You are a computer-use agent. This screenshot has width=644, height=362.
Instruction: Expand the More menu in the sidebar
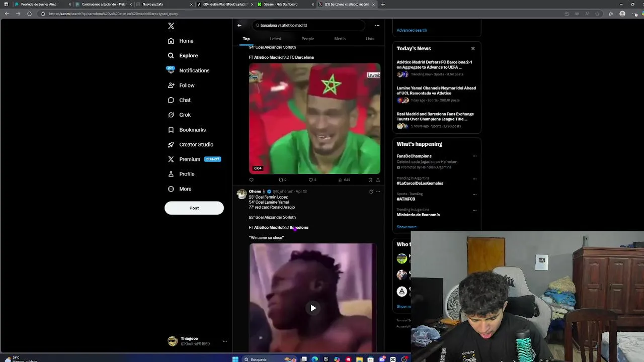pos(180,189)
